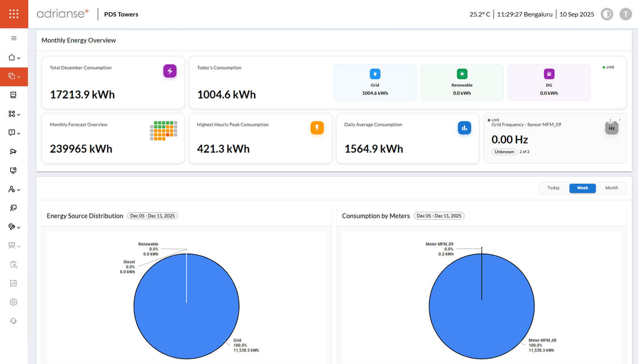The height and width of the screenshot is (364, 638).
Task: Click the settings gear icon in sidebar
Action: tap(13, 302)
